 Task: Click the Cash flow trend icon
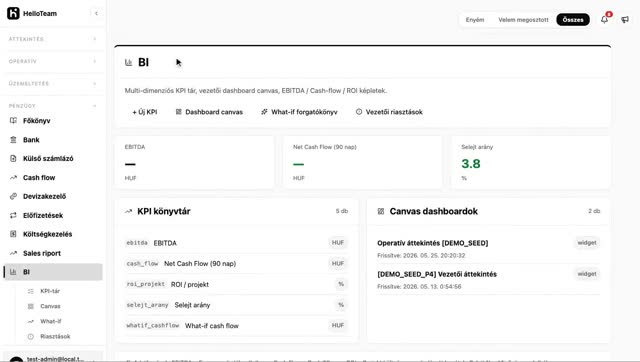coord(13,178)
